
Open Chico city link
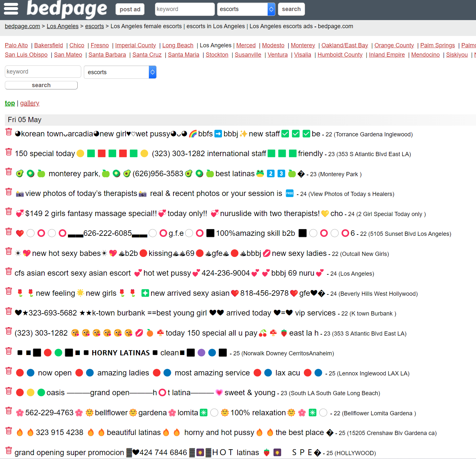coord(77,45)
